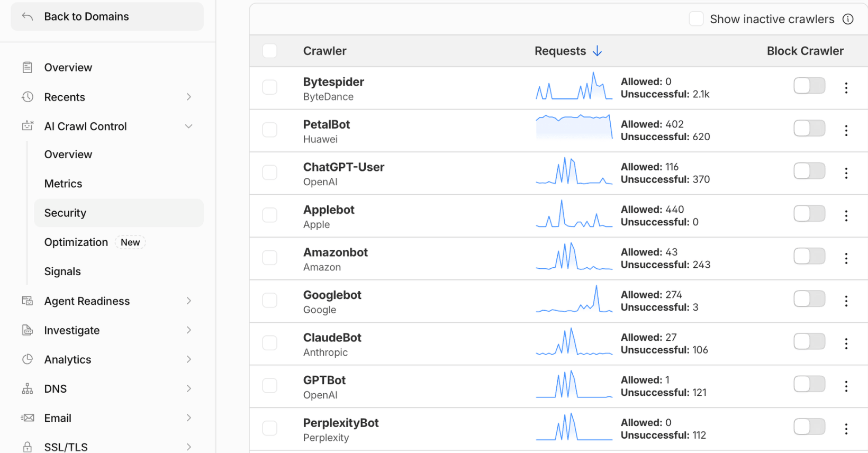This screenshot has width=868, height=453.
Task: Click the info icon beside Show inactive crawlers
Action: coord(848,19)
